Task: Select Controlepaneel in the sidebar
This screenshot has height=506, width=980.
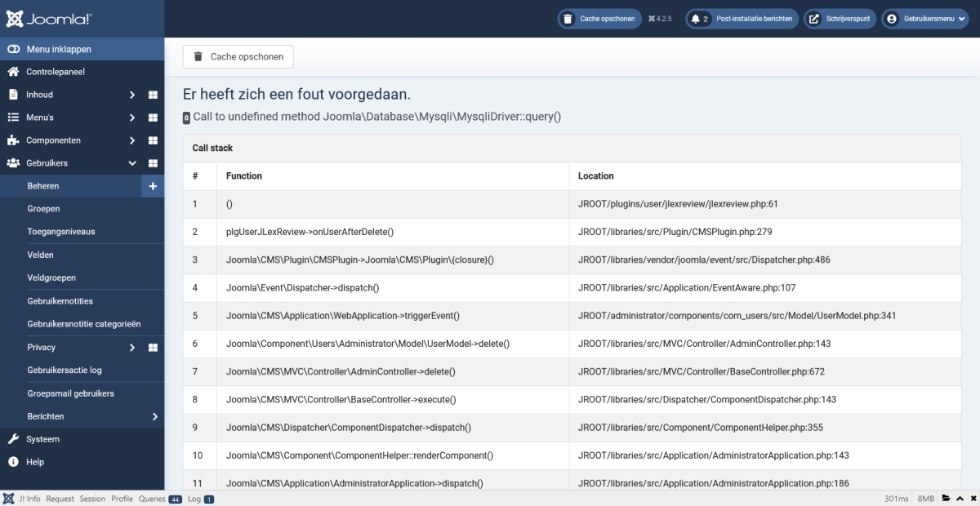Action: point(55,72)
